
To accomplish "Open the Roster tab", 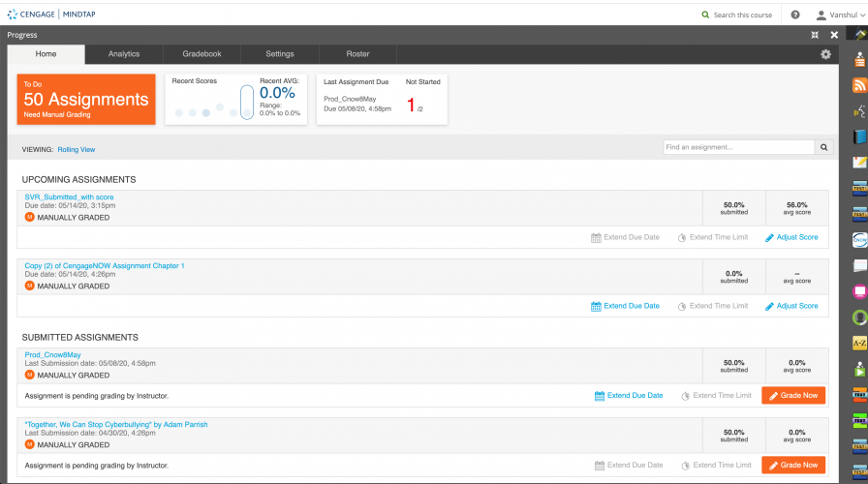I will coord(357,54).
